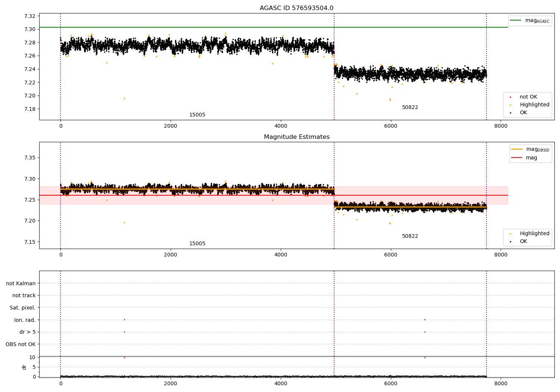Viewport: 560px width, 392px height.
Task: Click x-axis tick 8000 under top plot
Action: pos(501,126)
